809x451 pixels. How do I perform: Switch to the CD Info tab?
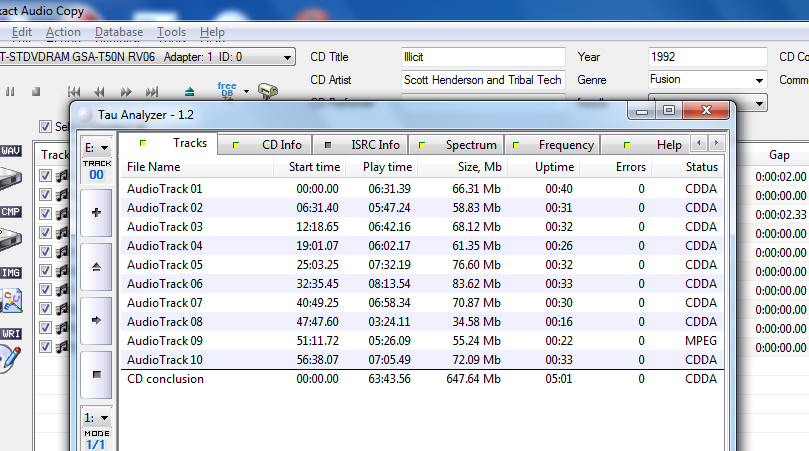point(265,145)
